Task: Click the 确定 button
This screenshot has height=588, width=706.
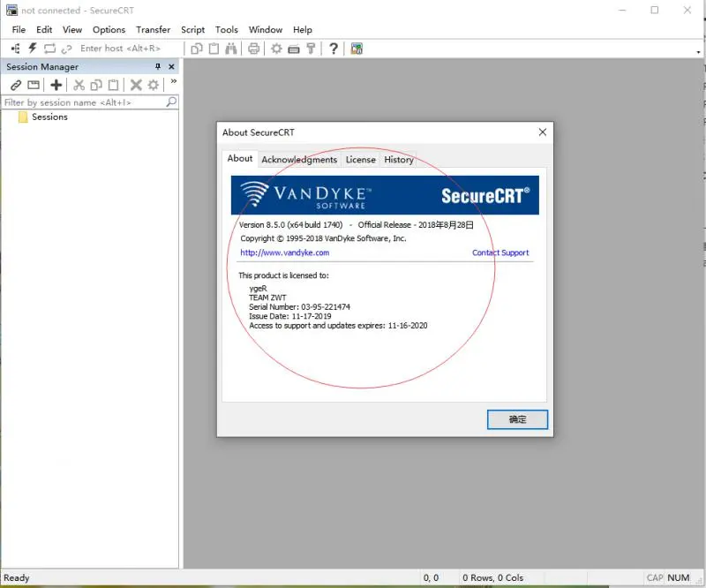Action: coord(517,419)
